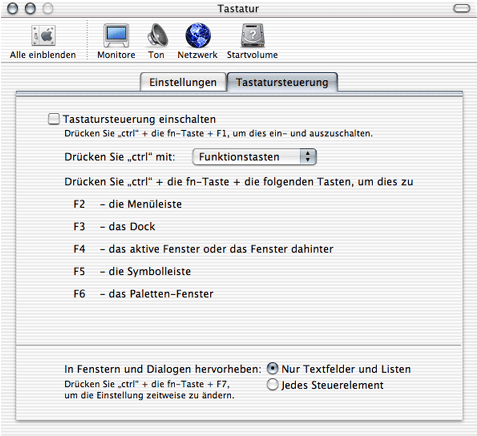Click the Funktionstasten dropdown arrows
Screen dimensions: 477x436
coord(308,157)
